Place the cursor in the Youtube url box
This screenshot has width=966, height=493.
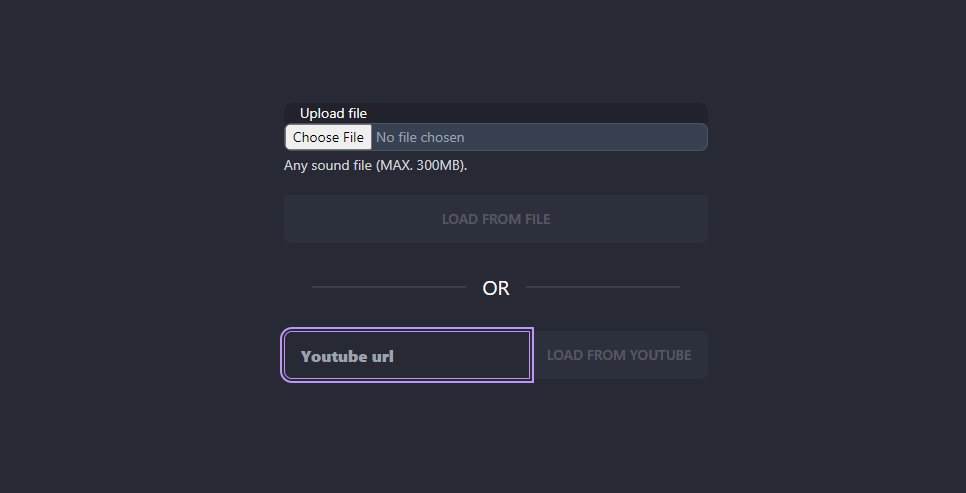point(407,355)
